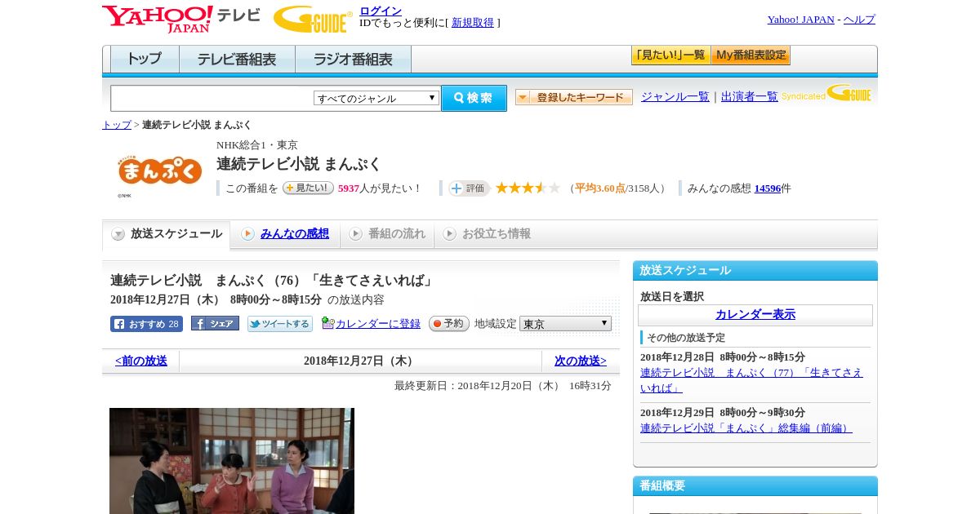Screen dimensions: 980x514
Task: Click the 放送スケジュール sidebar header
Action: [x=755, y=271]
